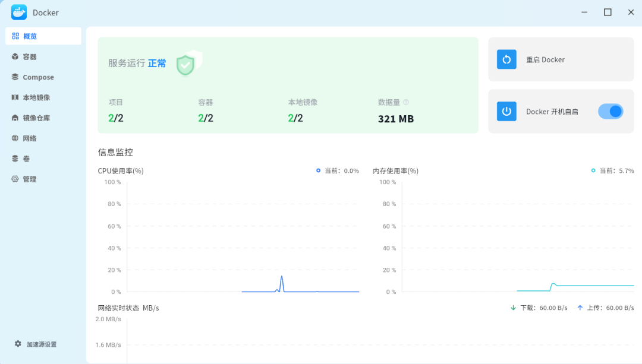Close the Docker window
Screen dimensions: 642x364
[631, 12]
